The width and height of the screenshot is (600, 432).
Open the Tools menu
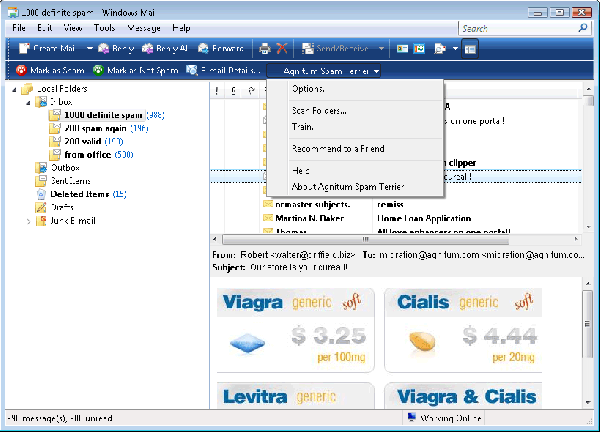104,28
